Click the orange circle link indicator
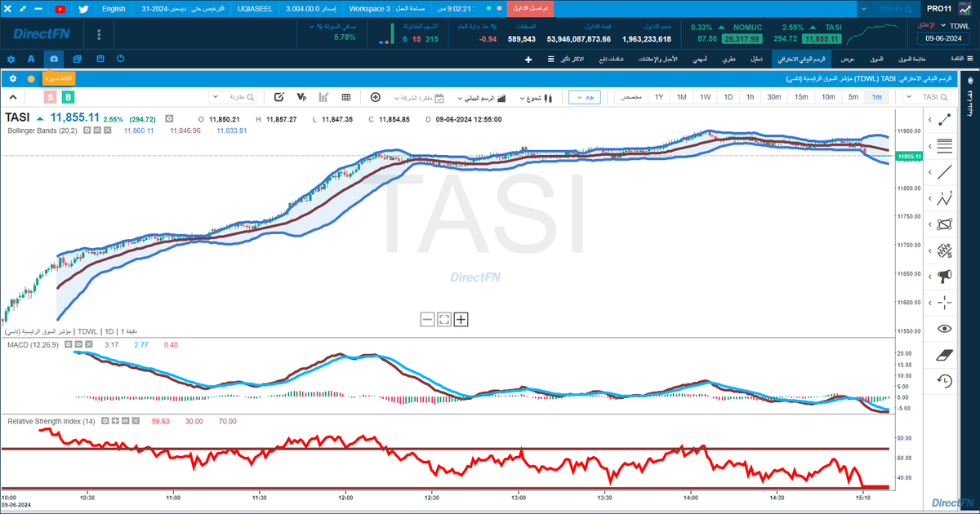Viewport: 980px width, 514px height. pos(31,79)
